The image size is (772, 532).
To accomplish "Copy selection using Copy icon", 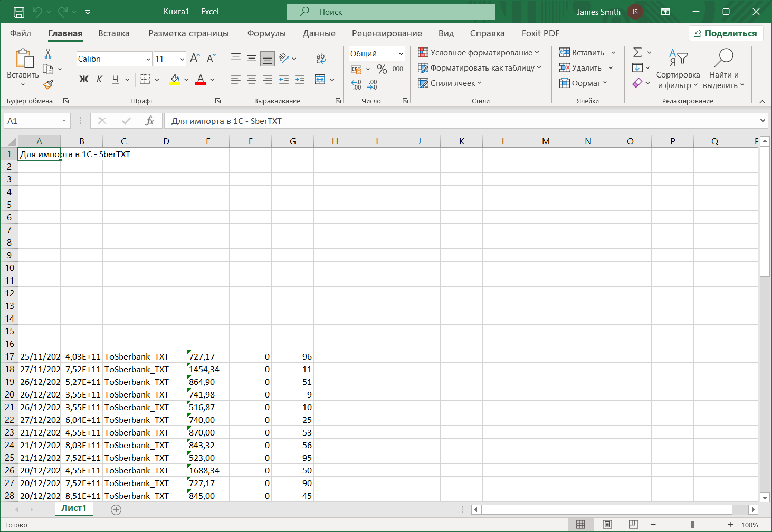I will pos(48,69).
